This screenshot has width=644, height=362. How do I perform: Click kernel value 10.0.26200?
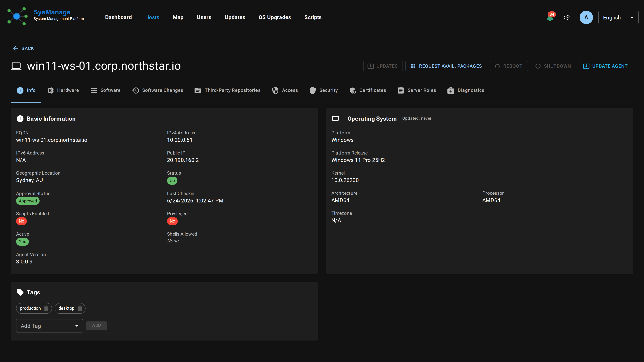(345, 180)
